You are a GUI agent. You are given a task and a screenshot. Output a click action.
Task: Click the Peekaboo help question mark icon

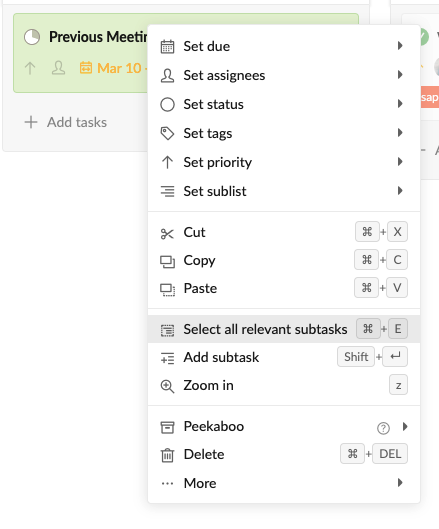click(x=383, y=428)
